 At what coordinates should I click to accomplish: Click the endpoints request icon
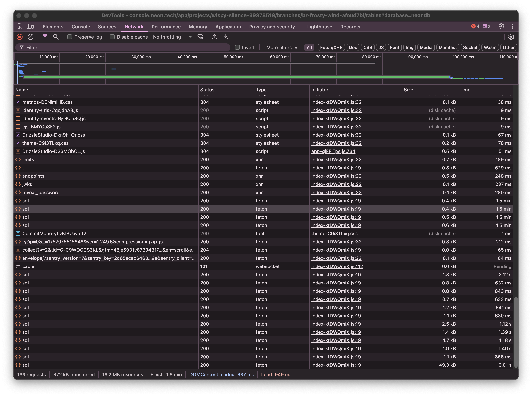coord(18,176)
